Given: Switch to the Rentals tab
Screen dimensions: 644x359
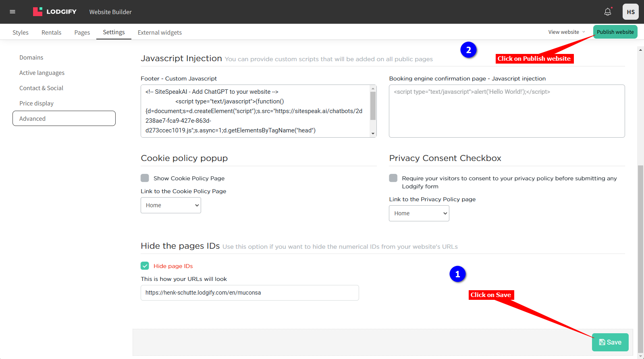Looking at the screenshot, I should click(52, 32).
